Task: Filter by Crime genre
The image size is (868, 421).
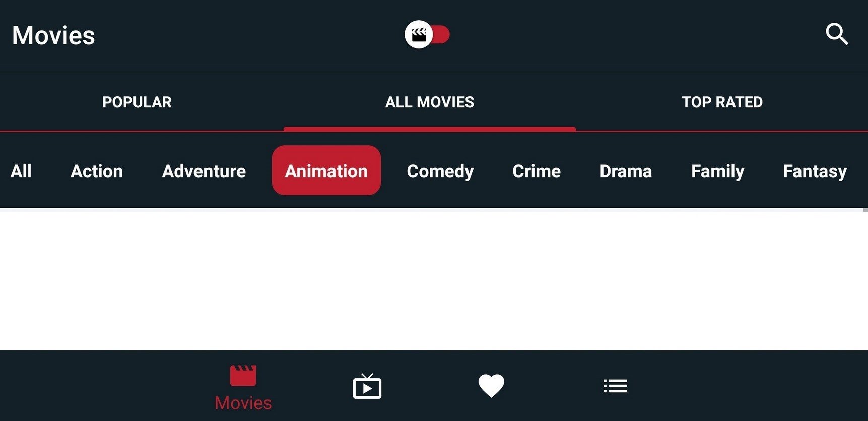Action: [x=537, y=171]
